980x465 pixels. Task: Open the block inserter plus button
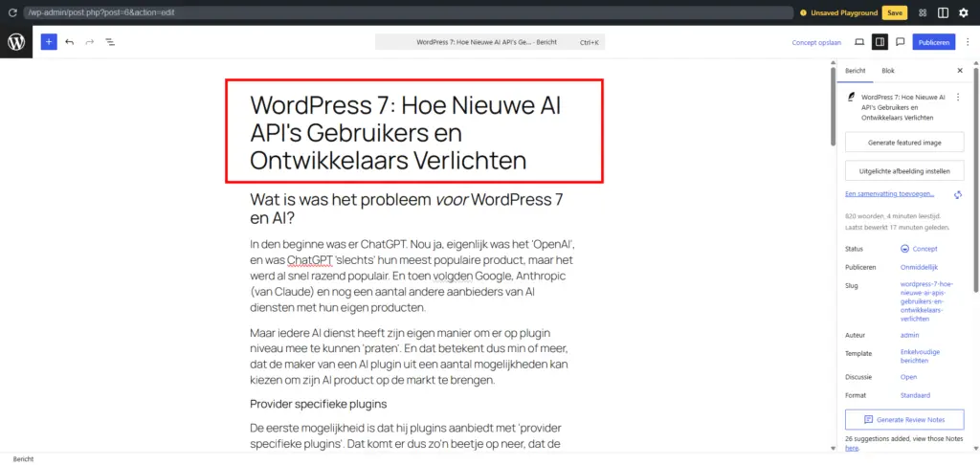coord(49,42)
